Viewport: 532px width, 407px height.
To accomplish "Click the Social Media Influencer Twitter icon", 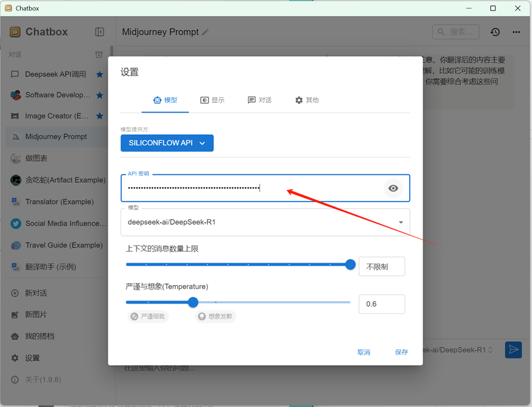I will tap(15, 224).
